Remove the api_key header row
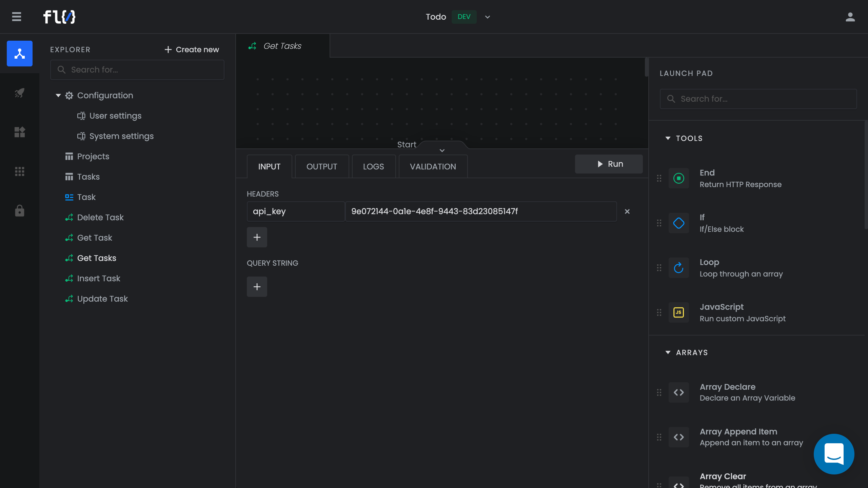 (x=627, y=211)
